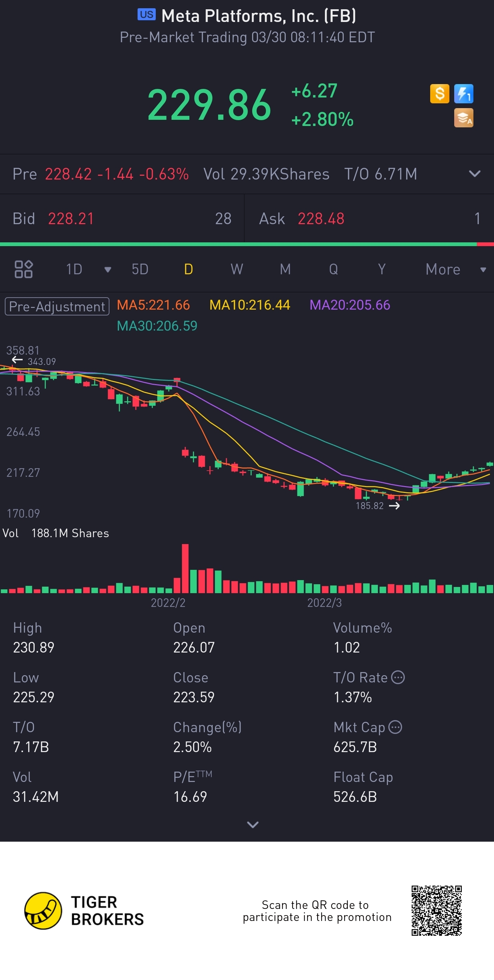Tap the Mkt Cap 625.7B value
Image resolution: width=494 pixels, height=980 pixels.
(355, 747)
